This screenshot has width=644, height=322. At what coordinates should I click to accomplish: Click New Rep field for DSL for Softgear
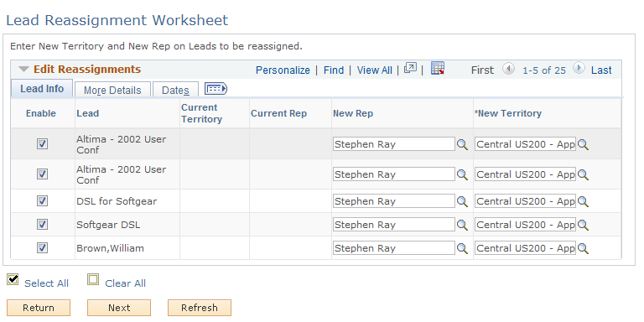(394, 201)
